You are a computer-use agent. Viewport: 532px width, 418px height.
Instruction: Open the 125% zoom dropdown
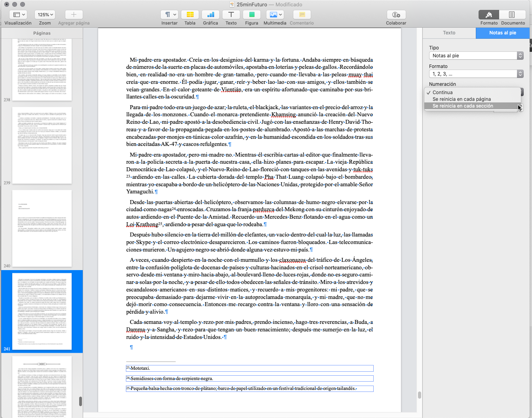(45, 15)
